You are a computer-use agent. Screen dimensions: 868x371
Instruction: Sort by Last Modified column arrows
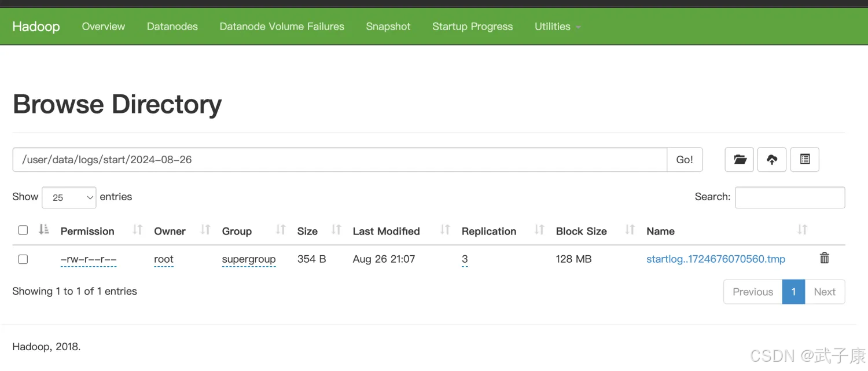(x=445, y=230)
